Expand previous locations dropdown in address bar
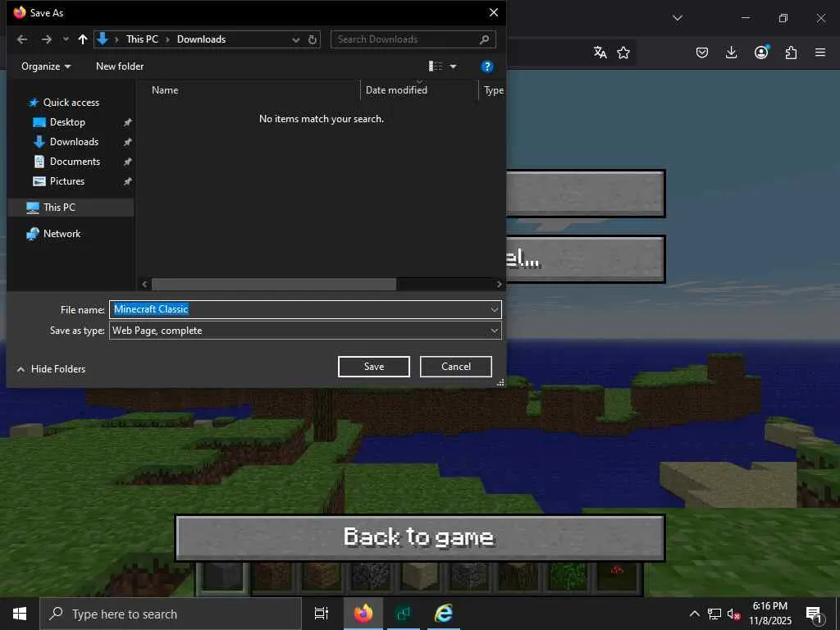Image resolution: width=840 pixels, height=630 pixels. (295, 39)
